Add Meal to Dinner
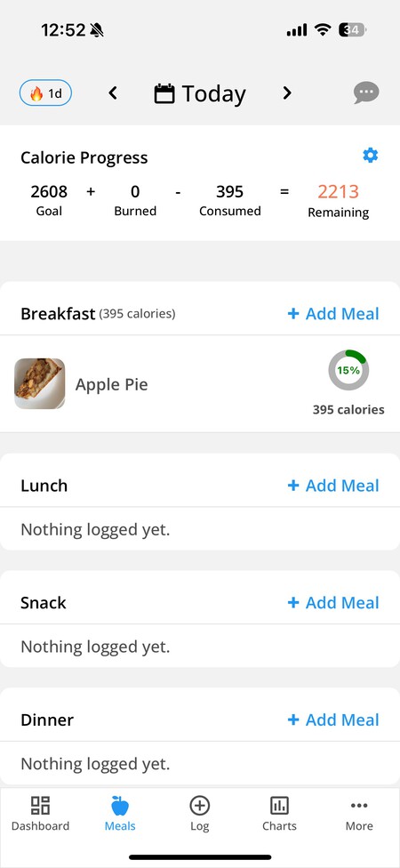Screen dimensions: 400x868 [x=333, y=719]
